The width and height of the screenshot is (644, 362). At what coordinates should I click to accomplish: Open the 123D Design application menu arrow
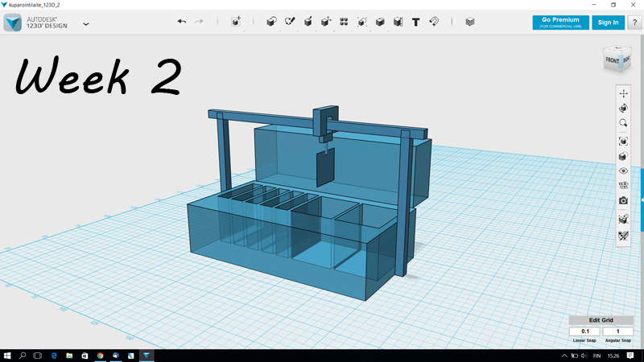click(86, 24)
